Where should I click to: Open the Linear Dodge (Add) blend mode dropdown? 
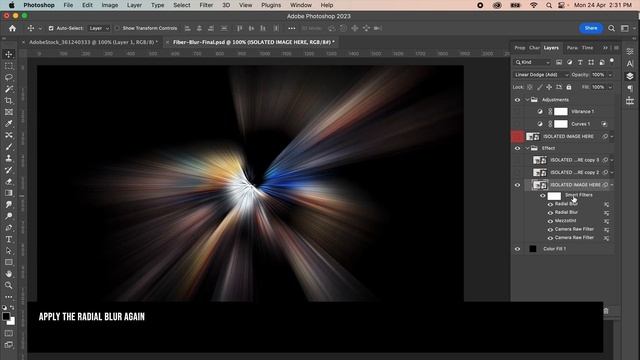click(x=541, y=75)
